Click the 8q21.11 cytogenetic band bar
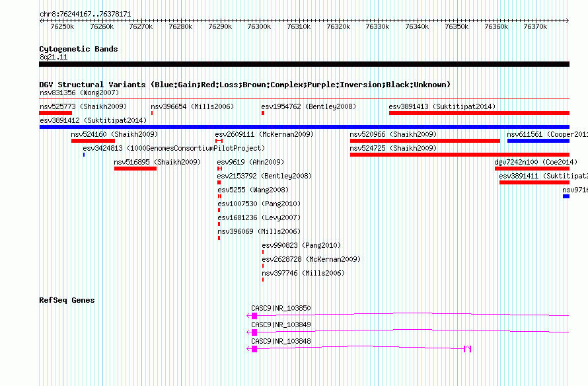 click(305, 64)
